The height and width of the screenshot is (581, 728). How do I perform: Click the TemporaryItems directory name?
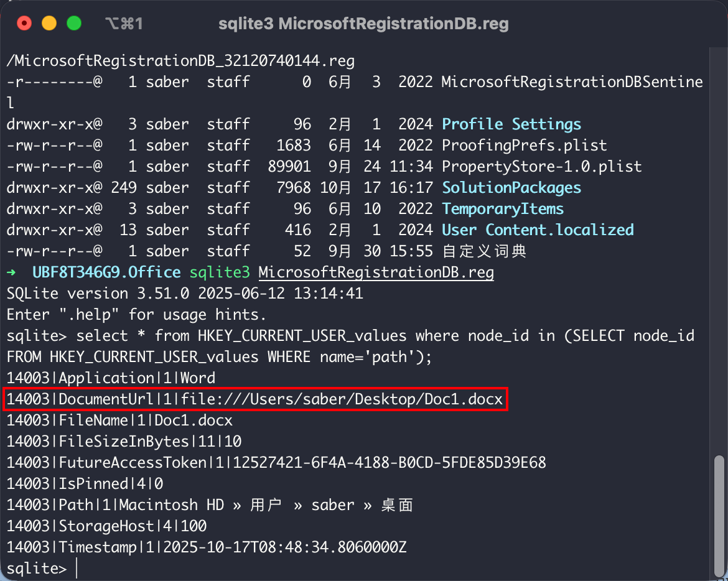[x=502, y=208]
